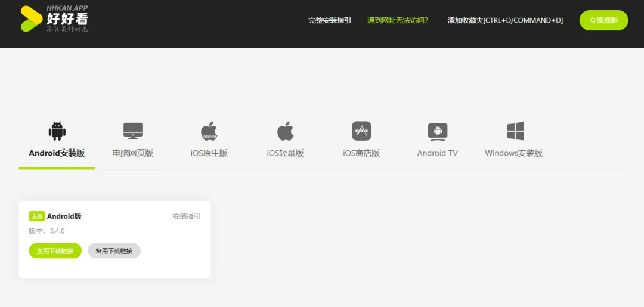Select the Android安装版 tab label
The width and height of the screenshot is (644, 307).
click(57, 154)
